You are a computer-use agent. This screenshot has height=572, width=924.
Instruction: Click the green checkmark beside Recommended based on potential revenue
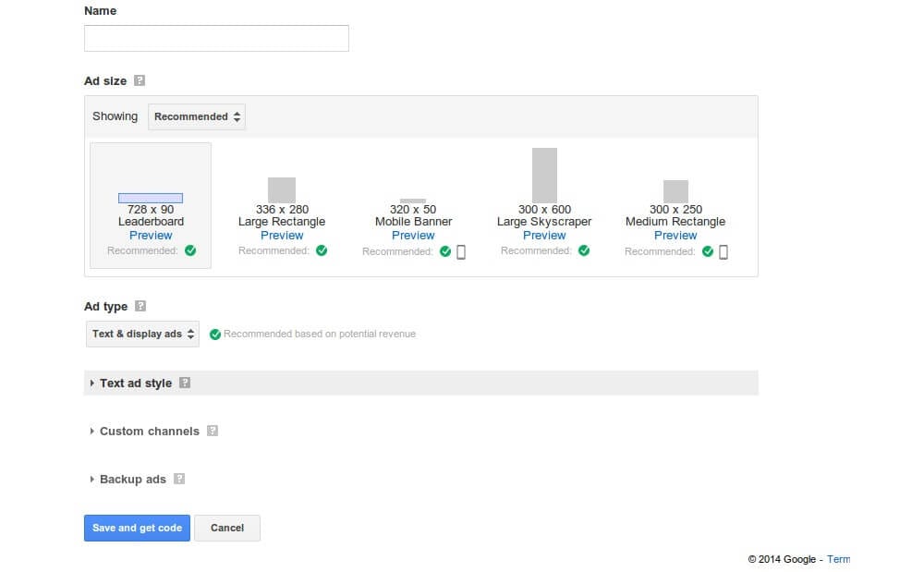pos(215,334)
